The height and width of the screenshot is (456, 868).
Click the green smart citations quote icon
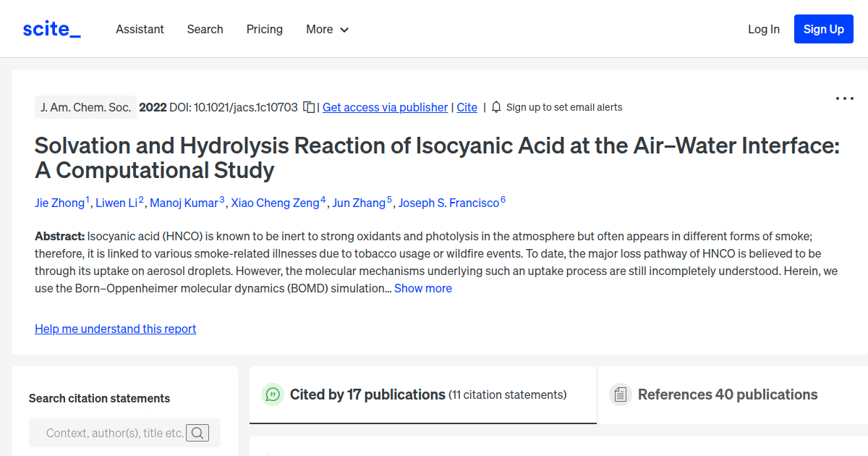pos(272,394)
